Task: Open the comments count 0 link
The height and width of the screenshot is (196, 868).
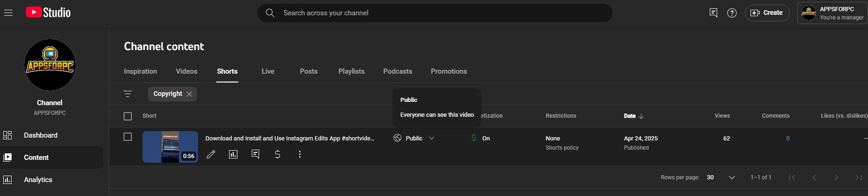Action: coord(788,139)
